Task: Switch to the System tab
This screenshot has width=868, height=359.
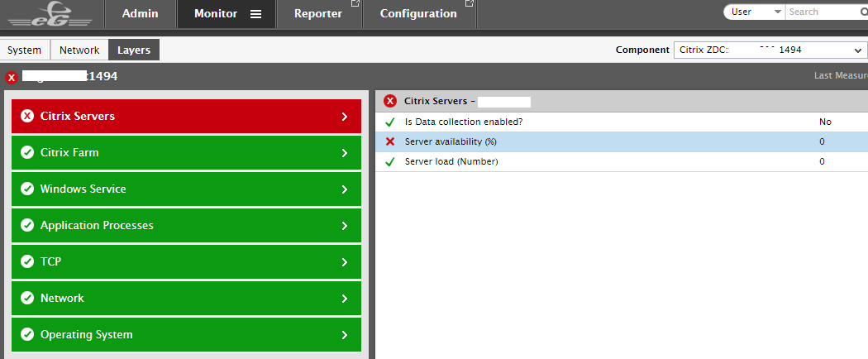Action: [x=24, y=50]
